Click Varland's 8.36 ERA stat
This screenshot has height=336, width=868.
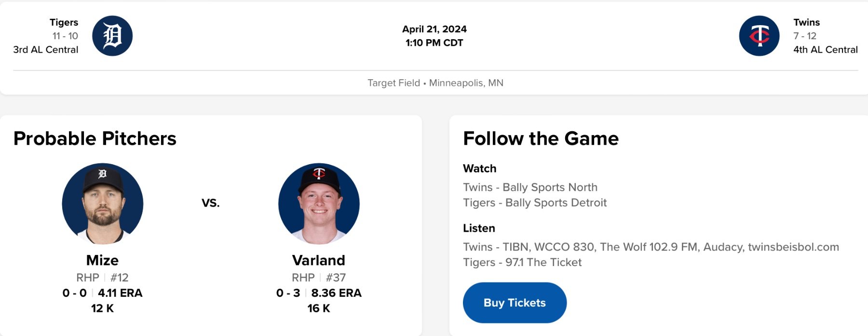[x=336, y=293]
